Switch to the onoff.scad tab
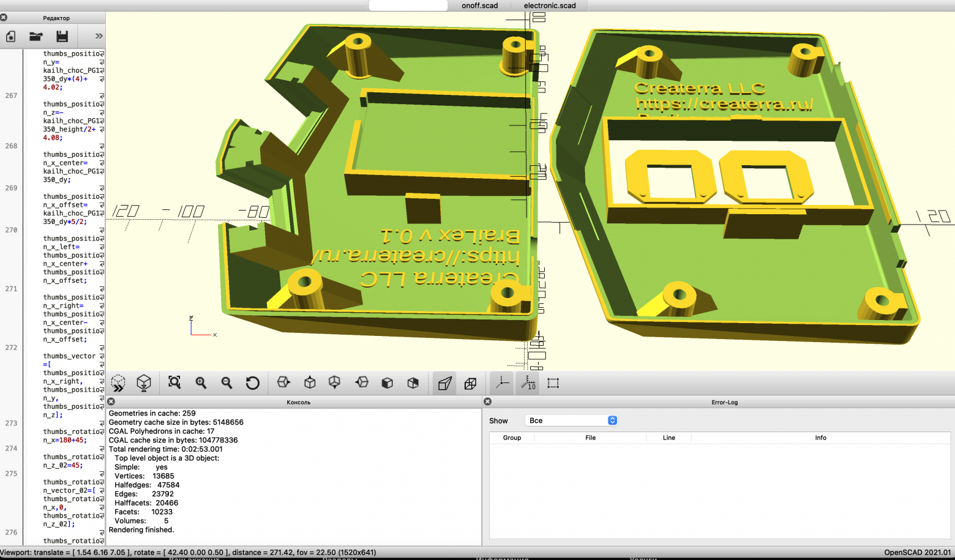This screenshot has height=560, width=955. [x=479, y=6]
